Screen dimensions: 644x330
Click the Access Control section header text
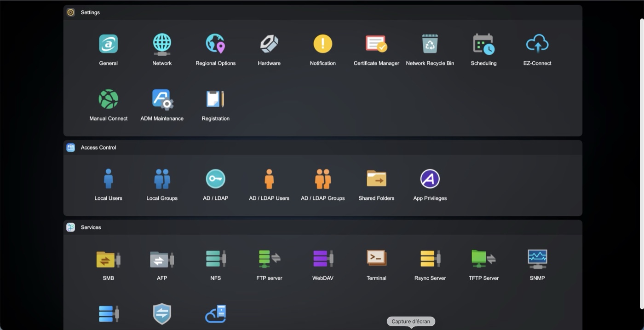98,147
